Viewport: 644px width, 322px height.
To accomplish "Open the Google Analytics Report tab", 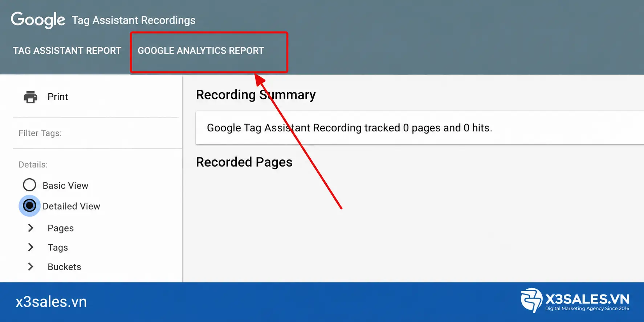I will coord(201,50).
